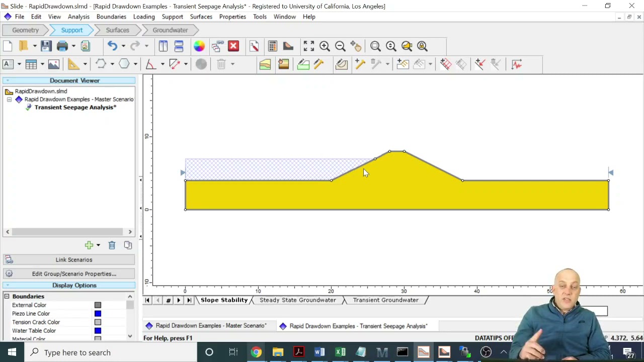Viewport: 644px width, 362px height.
Task: Click the Save floppy disk icon
Action: coord(46,46)
